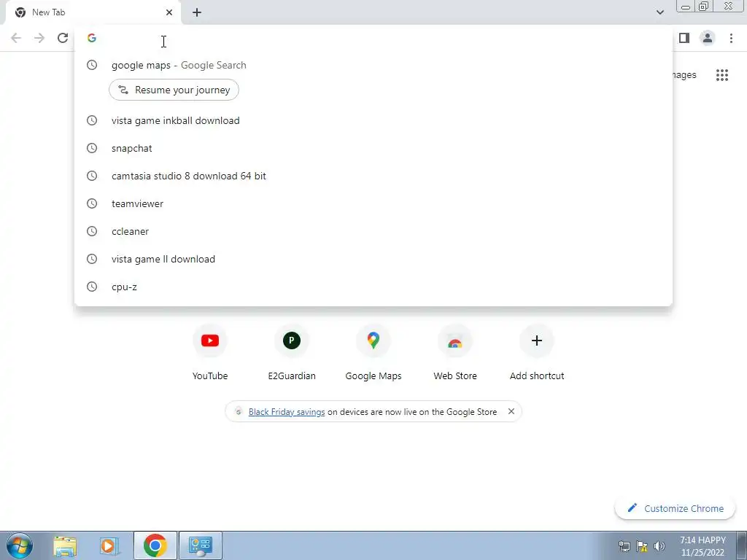Select the cpu-z suggestion
The height and width of the screenshot is (560, 747).
373,287
